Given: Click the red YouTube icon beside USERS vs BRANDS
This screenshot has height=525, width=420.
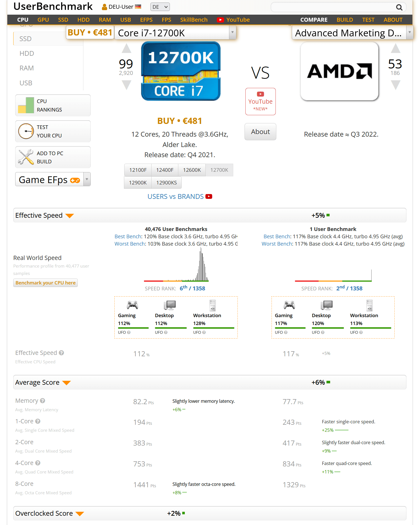Looking at the screenshot, I should point(209,197).
